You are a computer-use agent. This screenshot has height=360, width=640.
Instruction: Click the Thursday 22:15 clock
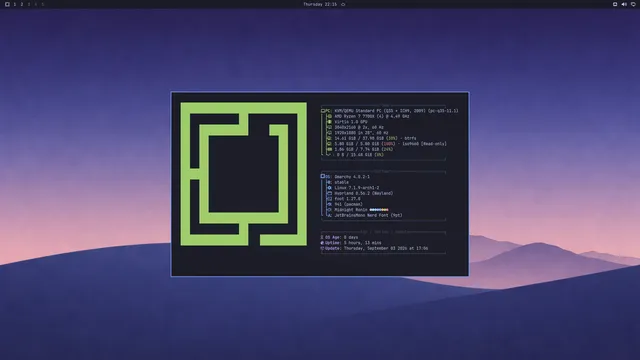(x=320, y=4)
